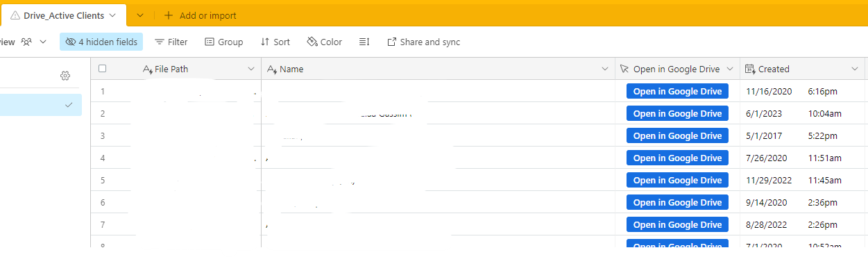Expand the Drive_Active Clients tab dropdown arrow
868x257 pixels.
click(112, 15)
